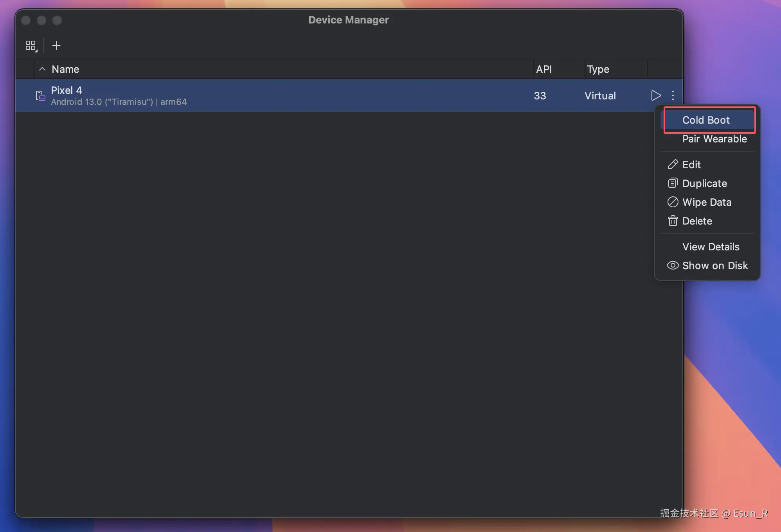Click the plus icon to add device
Image resolution: width=781 pixels, height=532 pixels.
[x=56, y=46]
